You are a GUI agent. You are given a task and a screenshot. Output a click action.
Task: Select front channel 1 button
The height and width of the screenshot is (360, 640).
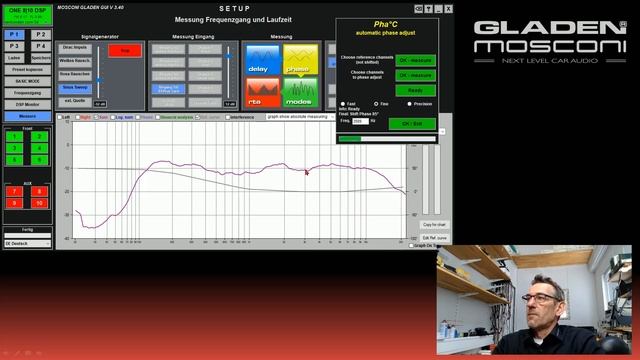tap(15, 137)
